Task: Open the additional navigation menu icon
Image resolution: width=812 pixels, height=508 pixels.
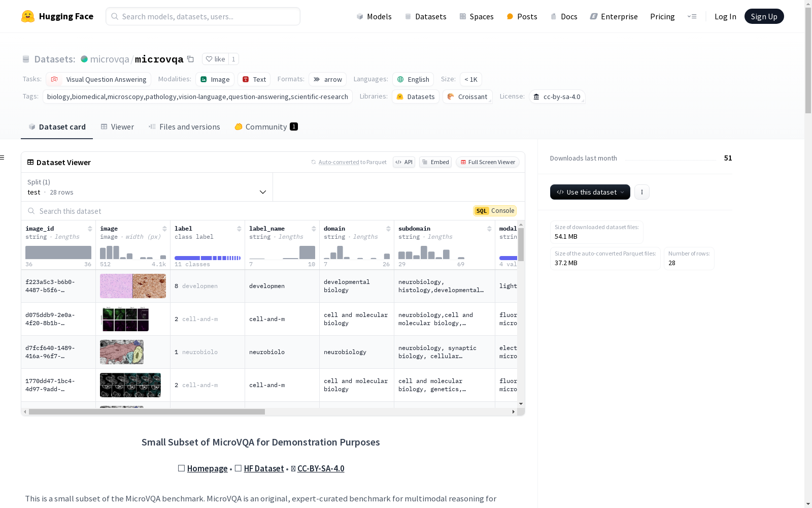Action: point(692,16)
